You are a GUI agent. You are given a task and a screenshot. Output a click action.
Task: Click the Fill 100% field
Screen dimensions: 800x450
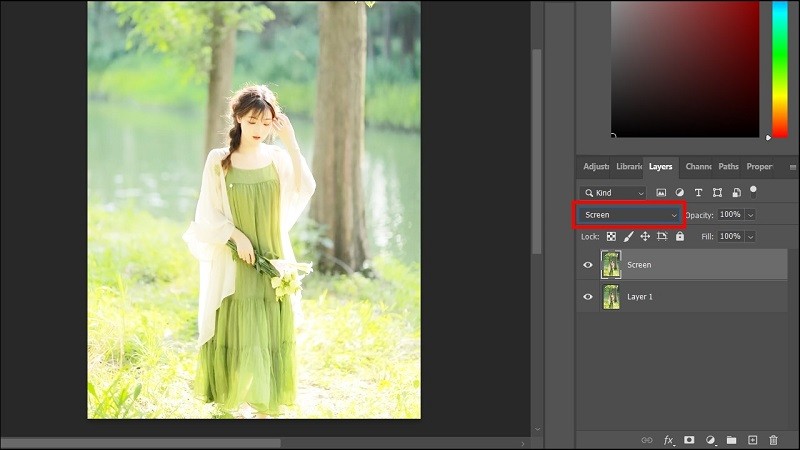click(x=731, y=236)
